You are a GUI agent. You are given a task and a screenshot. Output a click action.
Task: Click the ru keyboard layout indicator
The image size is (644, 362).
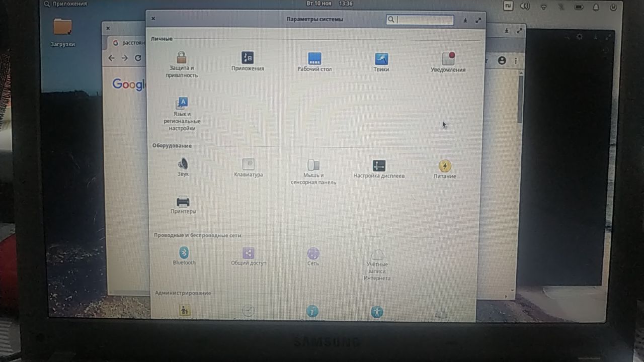pyautogui.click(x=508, y=6)
